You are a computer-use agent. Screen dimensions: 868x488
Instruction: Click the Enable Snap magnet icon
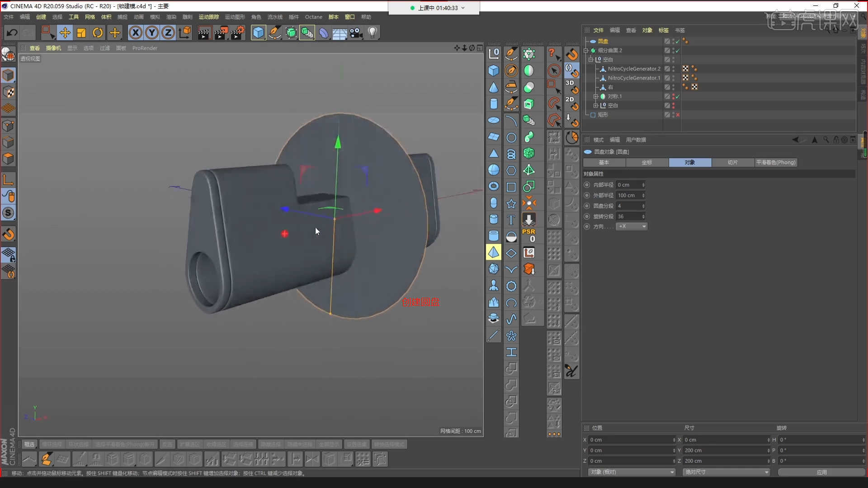click(x=8, y=234)
